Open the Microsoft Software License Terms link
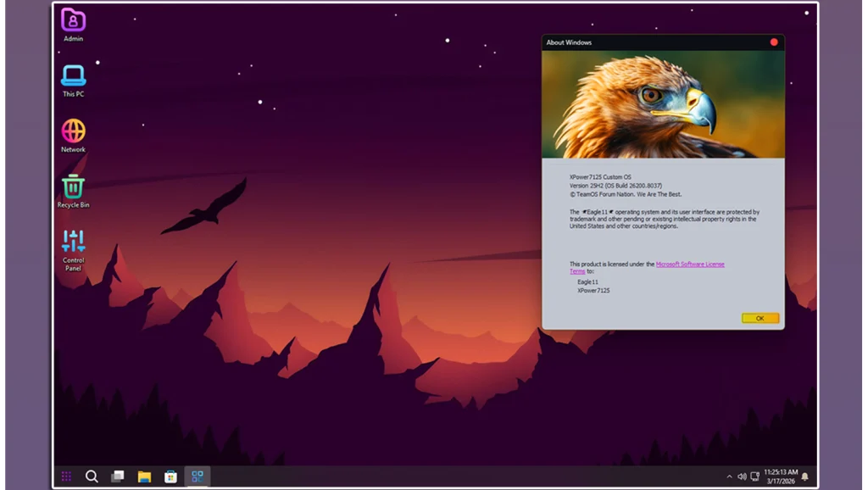The height and width of the screenshot is (490, 868). [x=689, y=264]
